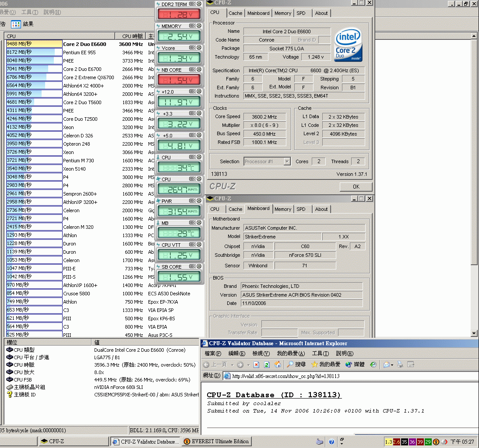Close the PWR fan gadget
The image size is (479, 448).
click(x=199, y=201)
